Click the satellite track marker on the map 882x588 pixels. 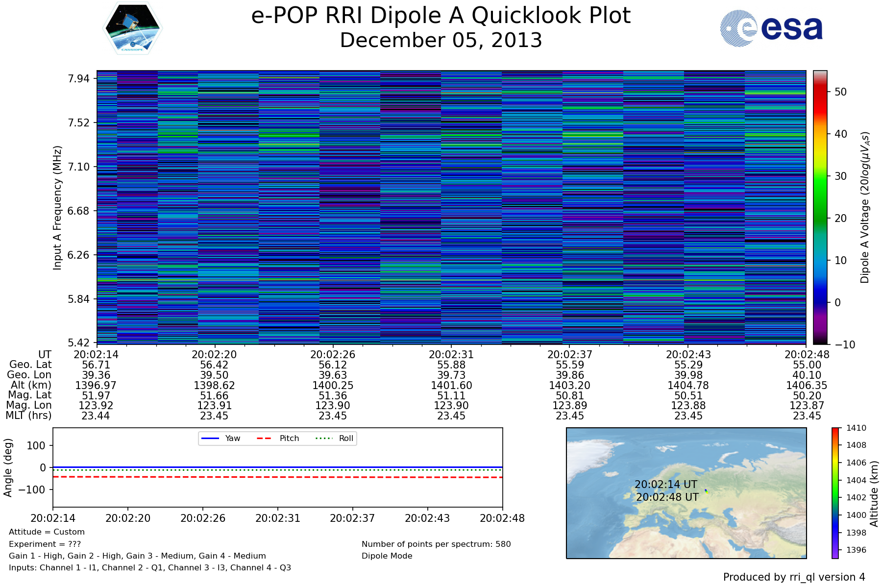[706, 491]
